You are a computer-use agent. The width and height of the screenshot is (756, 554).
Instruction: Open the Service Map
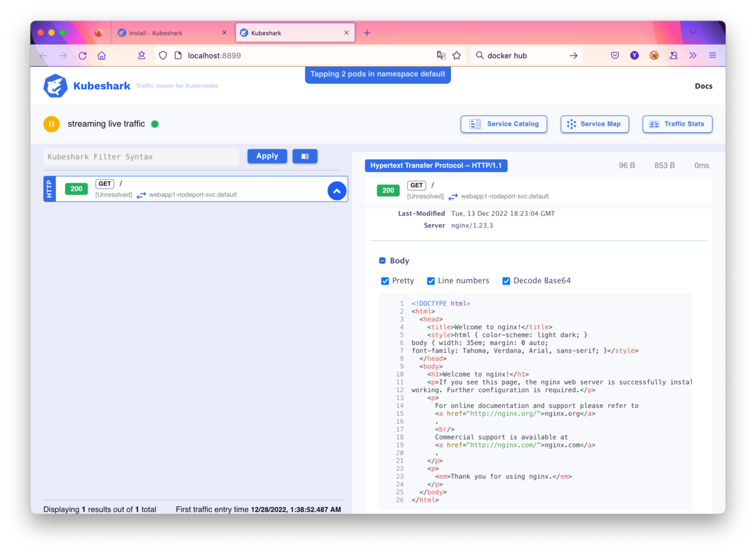[594, 124]
